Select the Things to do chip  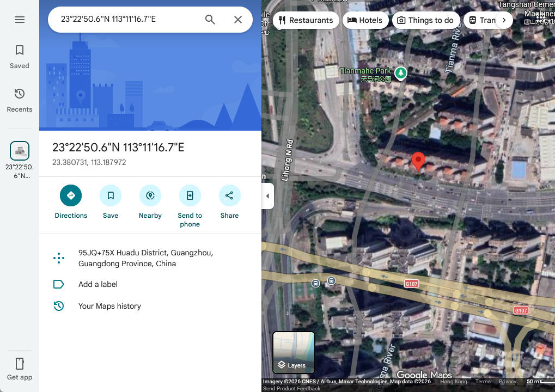pos(425,20)
